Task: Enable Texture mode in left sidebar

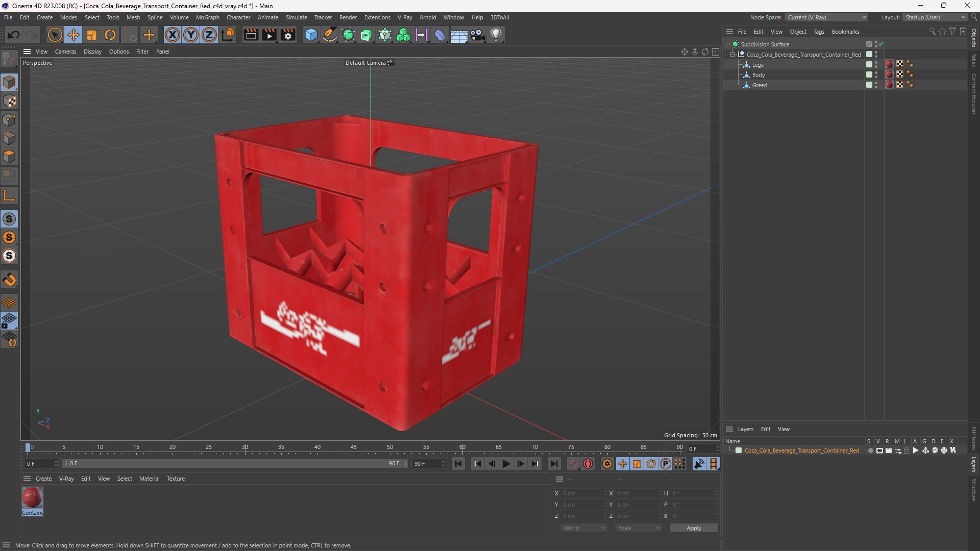Action: [x=9, y=101]
